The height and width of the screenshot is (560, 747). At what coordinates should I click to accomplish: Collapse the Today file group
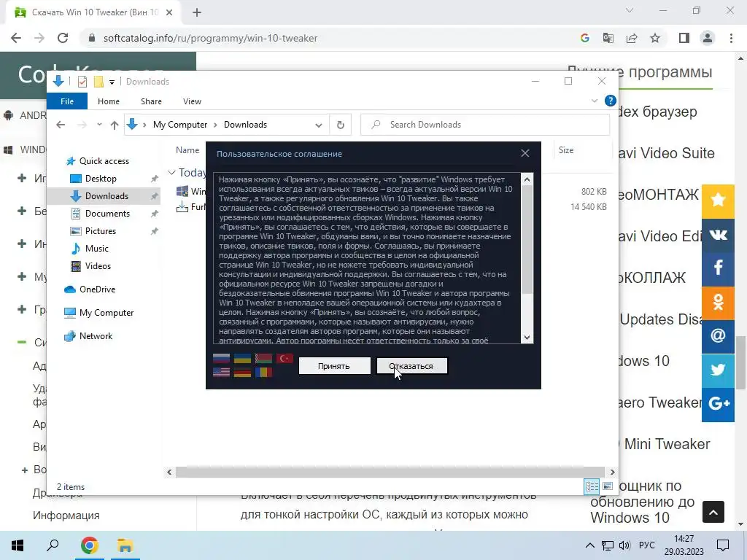pos(171,173)
